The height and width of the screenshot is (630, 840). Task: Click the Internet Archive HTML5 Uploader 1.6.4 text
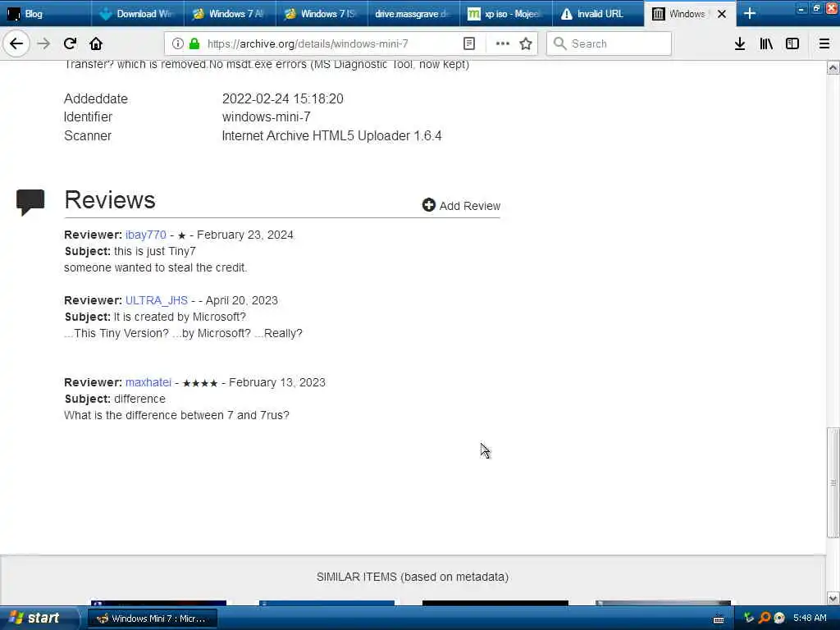[331, 135]
